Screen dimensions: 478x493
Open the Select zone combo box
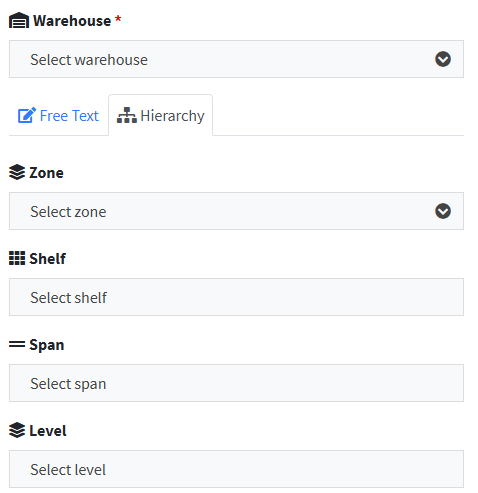point(236,211)
